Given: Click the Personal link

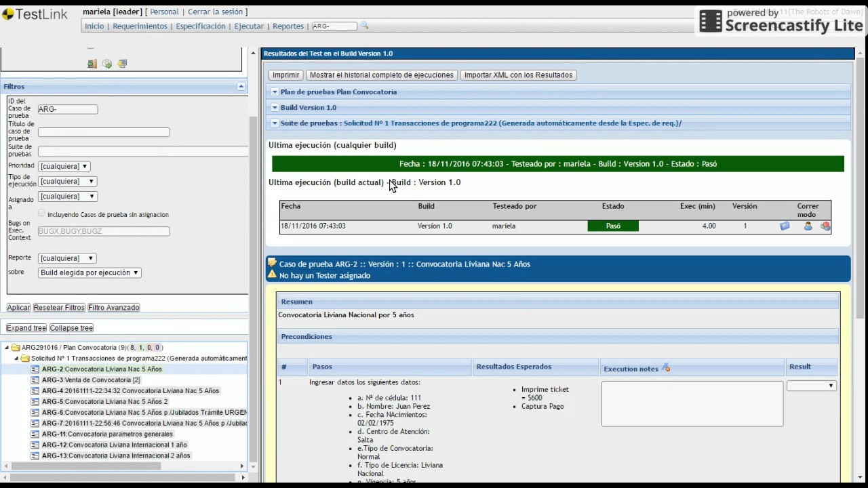Looking at the screenshot, I should 164,12.
